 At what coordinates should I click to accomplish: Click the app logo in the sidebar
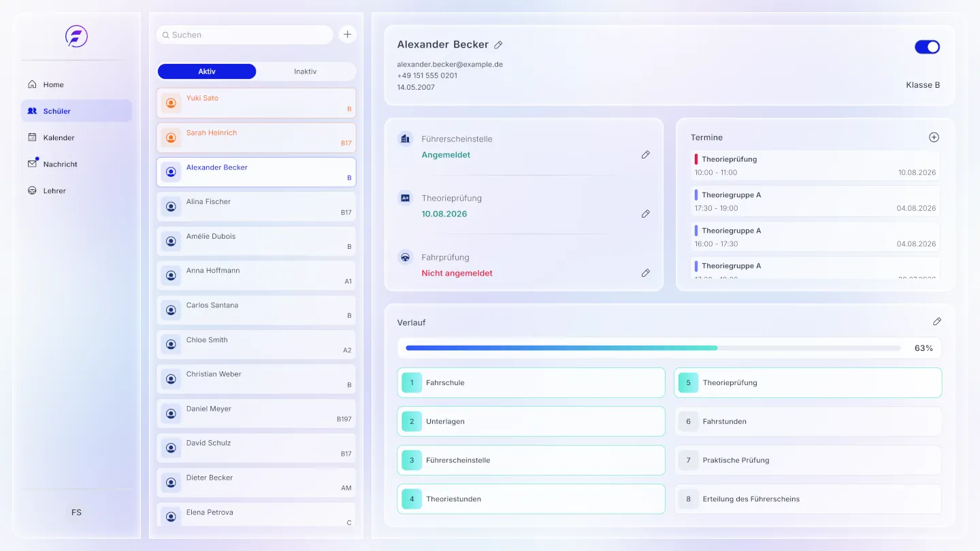[x=76, y=36]
